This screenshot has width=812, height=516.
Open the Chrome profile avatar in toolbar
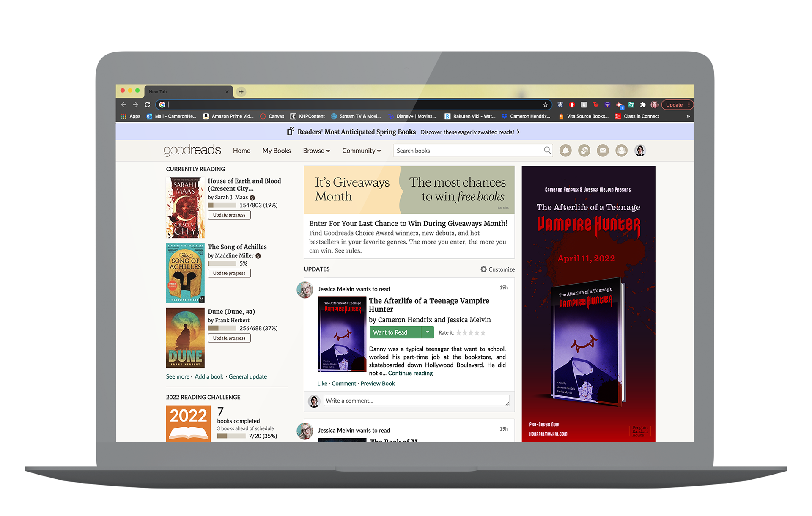[x=655, y=104]
